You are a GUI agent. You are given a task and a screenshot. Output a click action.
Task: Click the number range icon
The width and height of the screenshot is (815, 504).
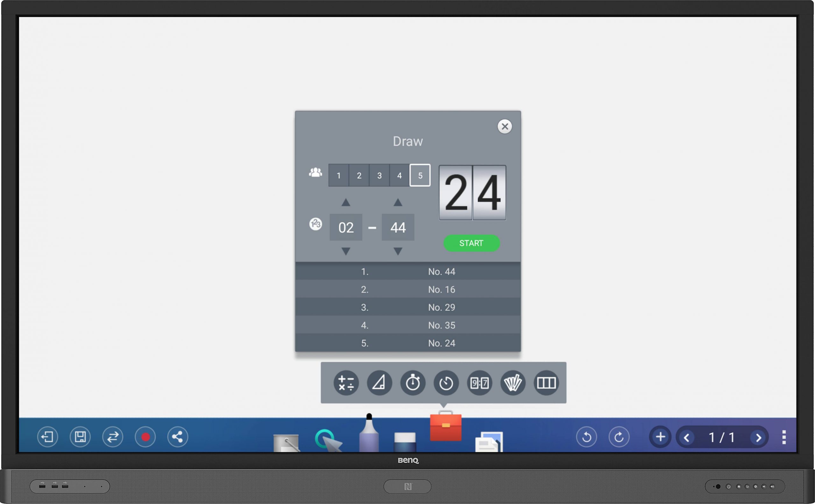coord(315,224)
